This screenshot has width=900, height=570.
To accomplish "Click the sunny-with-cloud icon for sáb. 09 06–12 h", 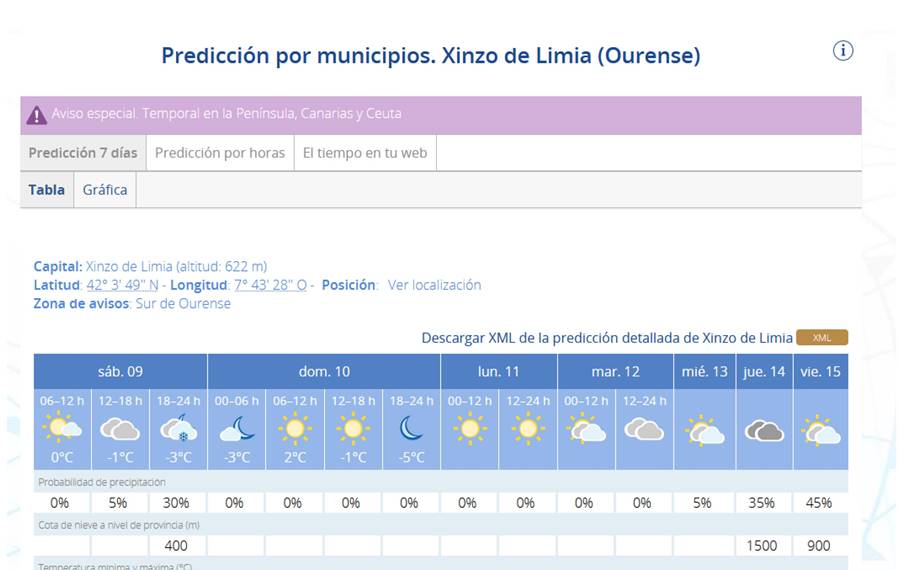I will tap(61, 427).
